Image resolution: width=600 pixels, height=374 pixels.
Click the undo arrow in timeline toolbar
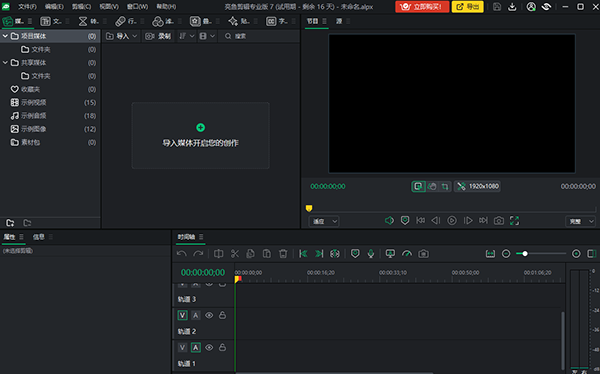[x=182, y=253]
